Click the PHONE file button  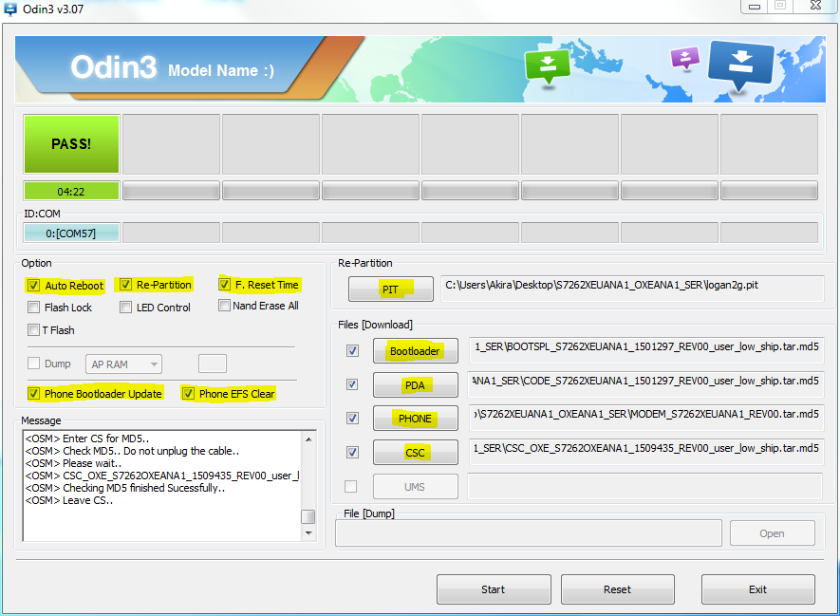415,418
